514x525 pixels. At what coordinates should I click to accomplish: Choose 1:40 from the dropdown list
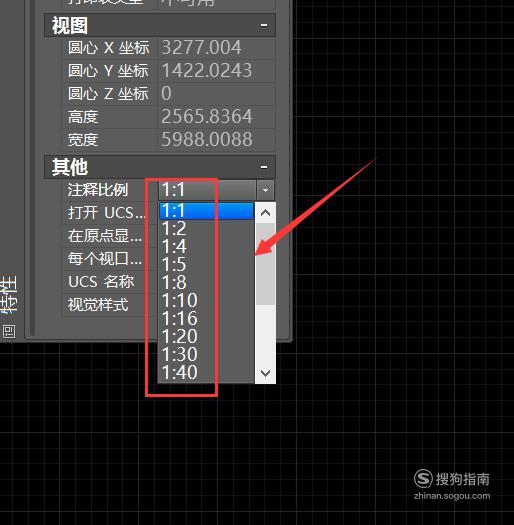click(x=206, y=372)
